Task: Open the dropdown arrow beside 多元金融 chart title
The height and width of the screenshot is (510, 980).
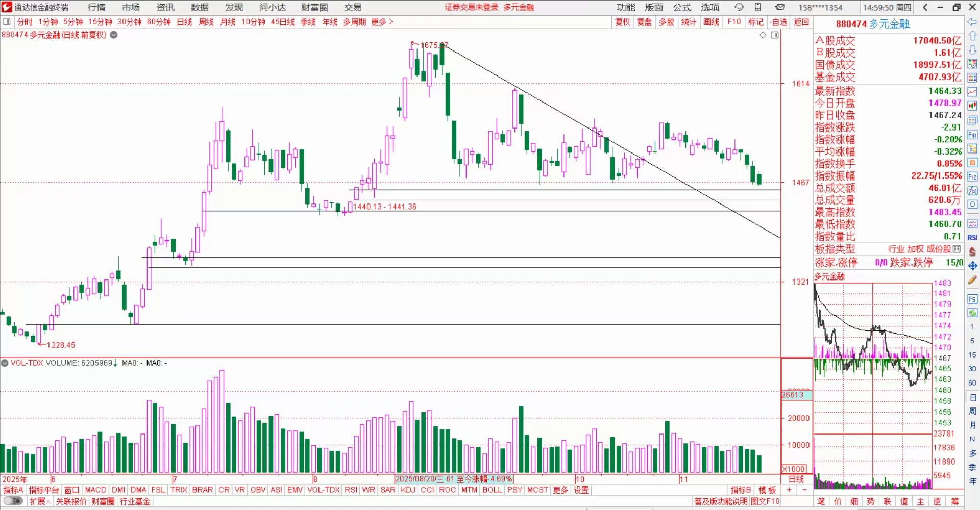Action: [x=114, y=35]
